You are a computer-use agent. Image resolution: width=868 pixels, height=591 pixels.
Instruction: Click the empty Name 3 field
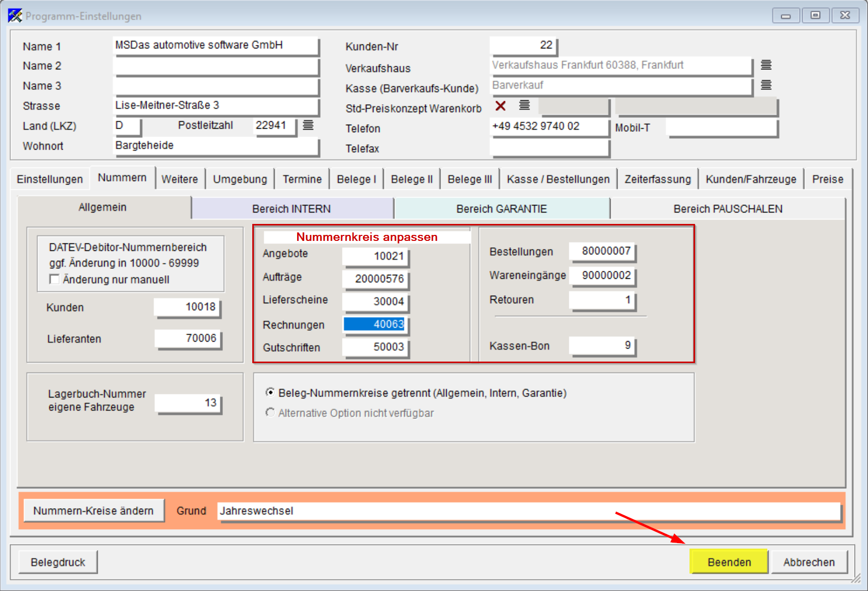tap(216, 86)
